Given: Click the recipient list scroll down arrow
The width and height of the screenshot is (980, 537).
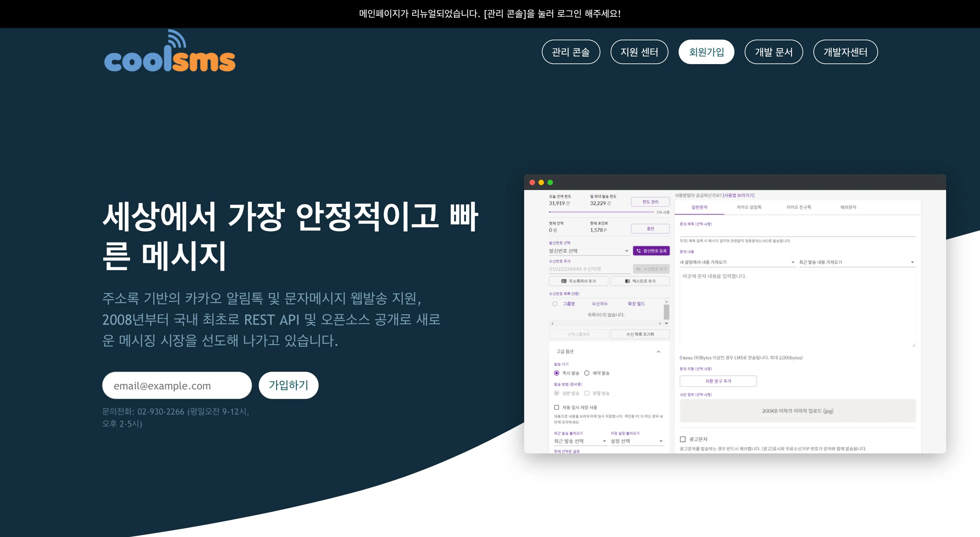Looking at the screenshot, I should (x=667, y=323).
